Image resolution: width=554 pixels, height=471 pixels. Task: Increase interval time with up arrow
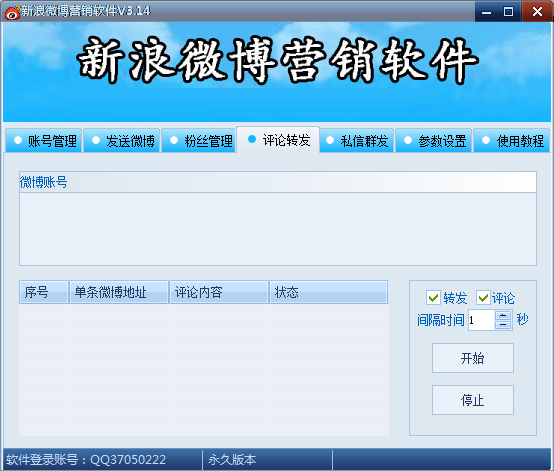503,316
